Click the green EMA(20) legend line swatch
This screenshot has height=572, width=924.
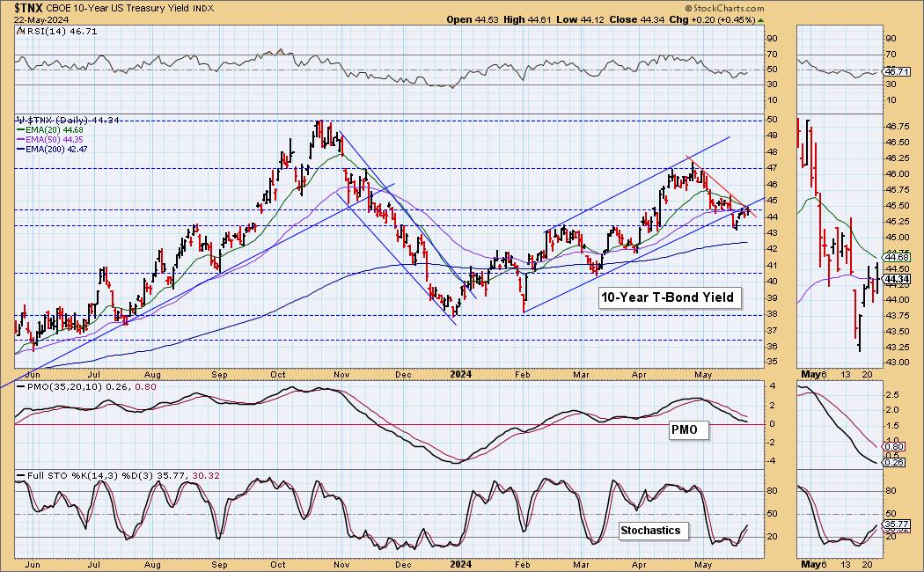tap(20, 130)
